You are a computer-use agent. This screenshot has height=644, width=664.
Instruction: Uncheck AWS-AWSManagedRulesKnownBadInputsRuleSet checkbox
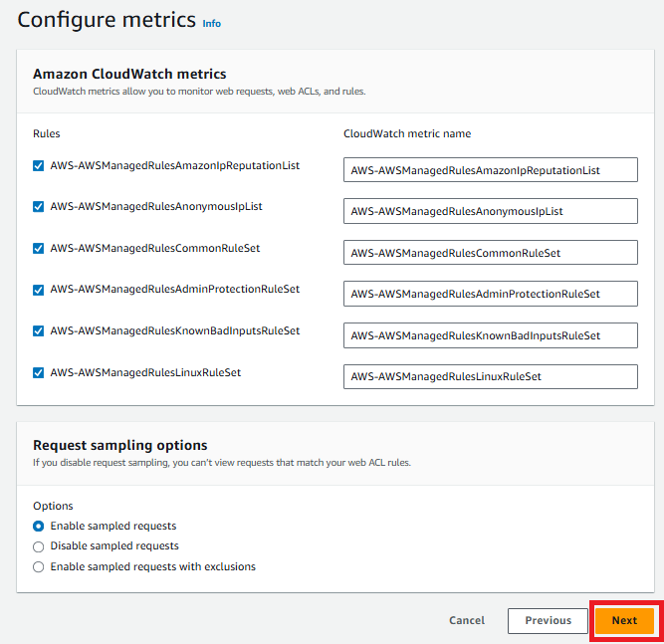(x=38, y=330)
